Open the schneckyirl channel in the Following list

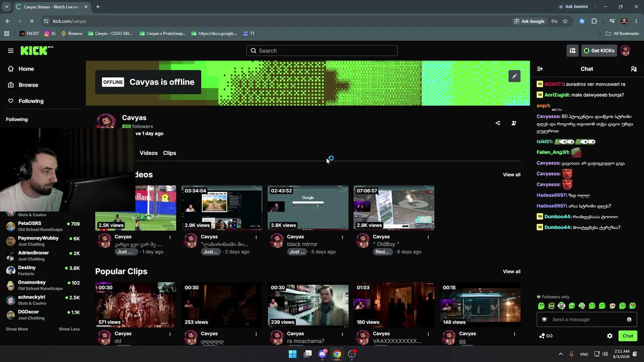[x=43, y=300]
